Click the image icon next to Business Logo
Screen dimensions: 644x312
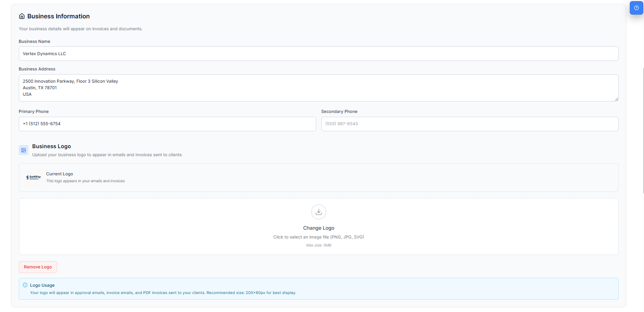pos(23,150)
